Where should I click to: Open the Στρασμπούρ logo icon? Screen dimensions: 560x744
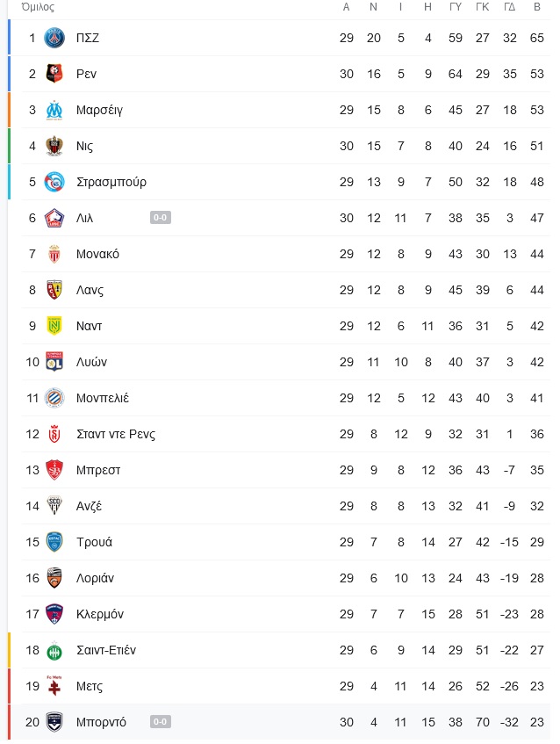[x=54, y=182]
